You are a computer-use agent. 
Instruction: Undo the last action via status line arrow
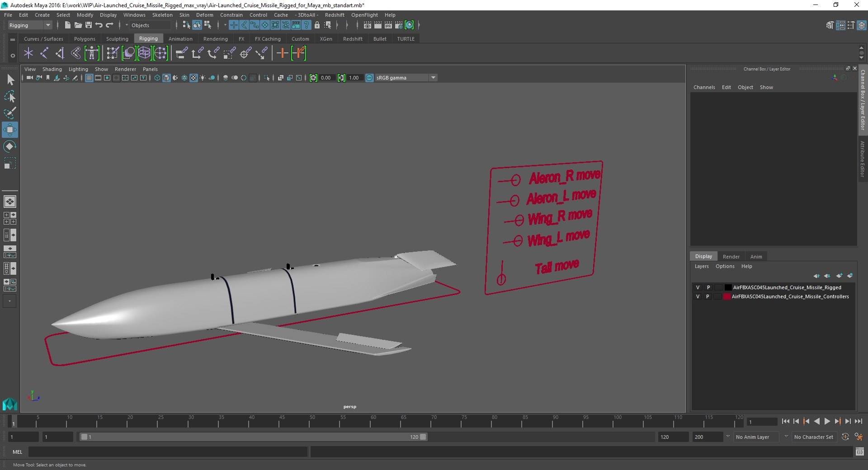99,25
